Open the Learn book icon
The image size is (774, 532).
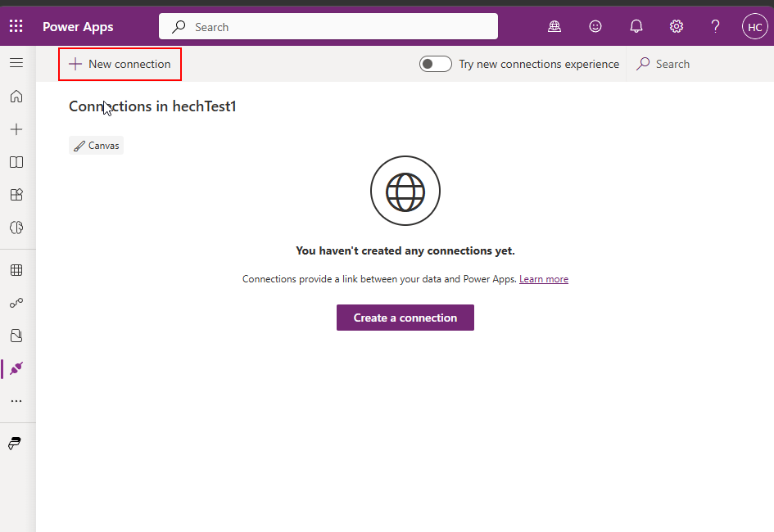click(16, 162)
